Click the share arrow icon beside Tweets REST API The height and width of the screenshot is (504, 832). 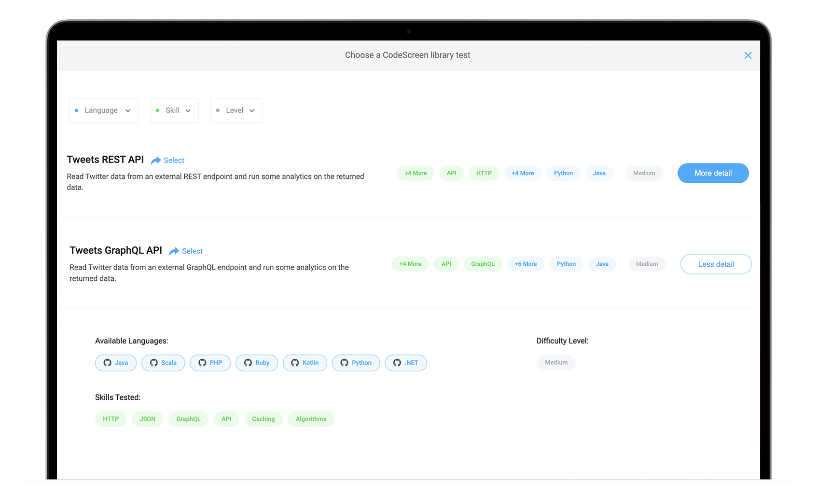click(155, 161)
